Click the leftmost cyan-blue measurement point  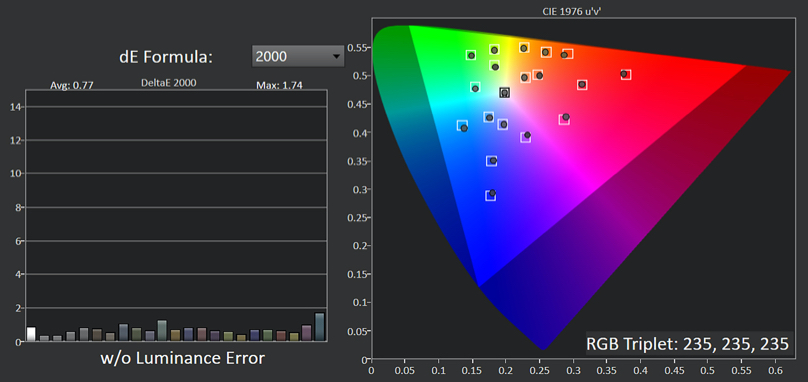point(464,128)
